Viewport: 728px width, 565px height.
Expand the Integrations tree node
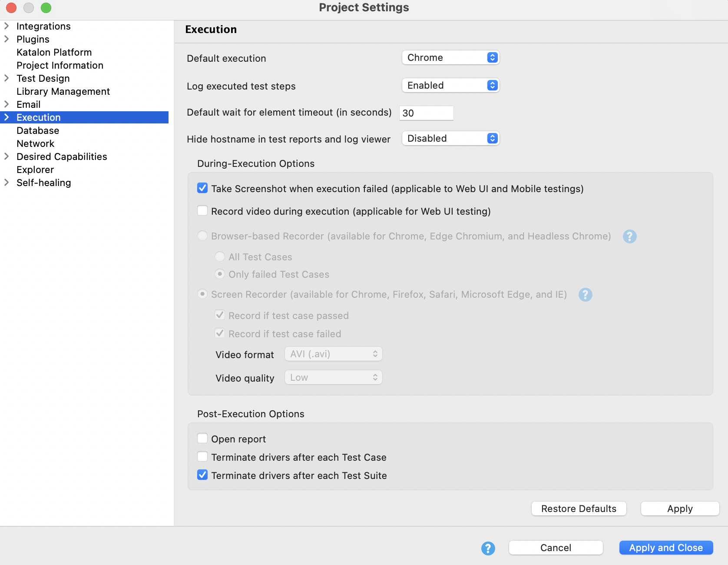[x=7, y=26]
